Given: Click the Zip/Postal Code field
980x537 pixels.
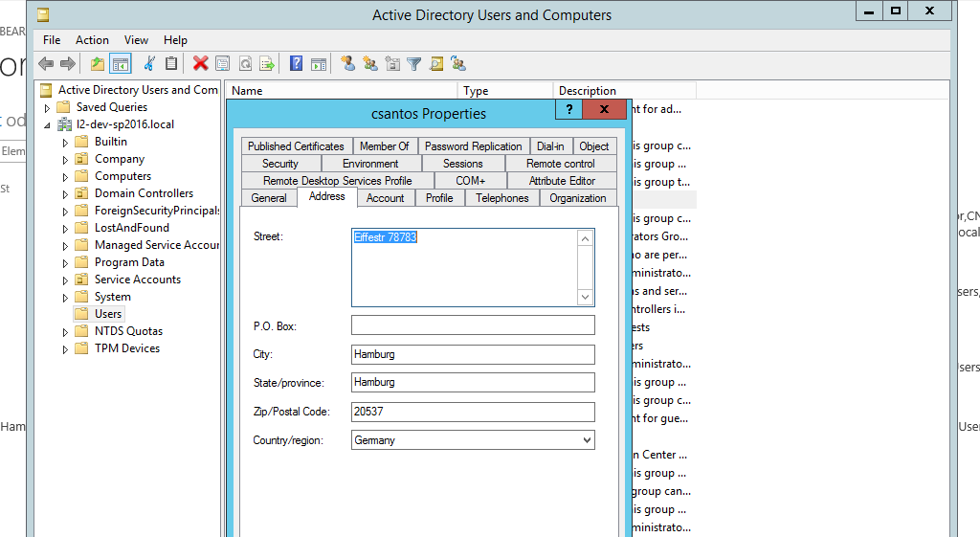Looking at the screenshot, I should tap(473, 413).
